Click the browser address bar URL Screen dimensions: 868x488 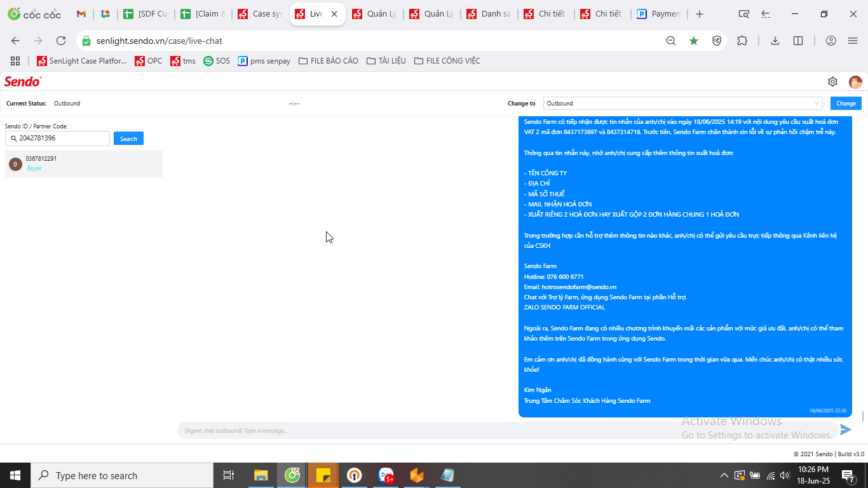point(159,41)
